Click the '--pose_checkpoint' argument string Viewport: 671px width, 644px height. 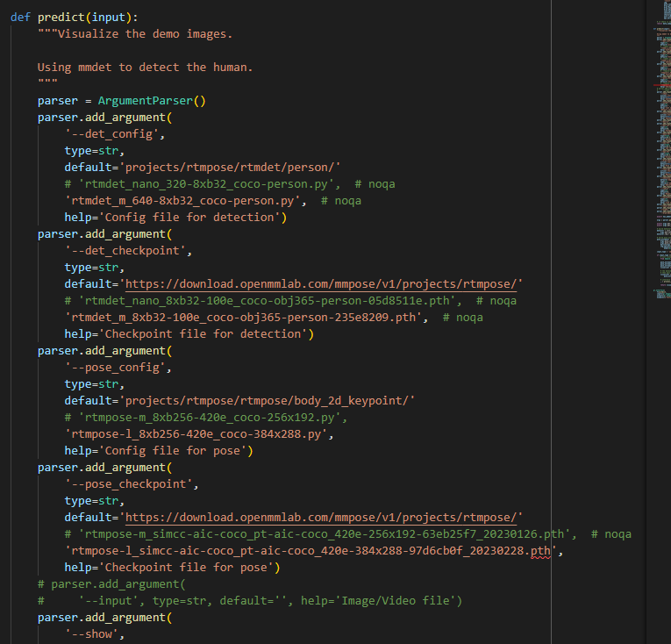(131, 484)
